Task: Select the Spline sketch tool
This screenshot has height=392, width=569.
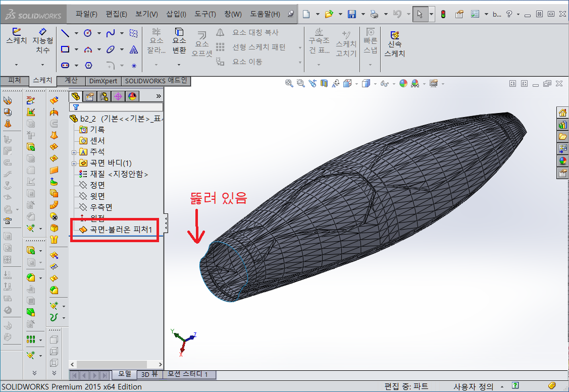Action: (x=110, y=33)
